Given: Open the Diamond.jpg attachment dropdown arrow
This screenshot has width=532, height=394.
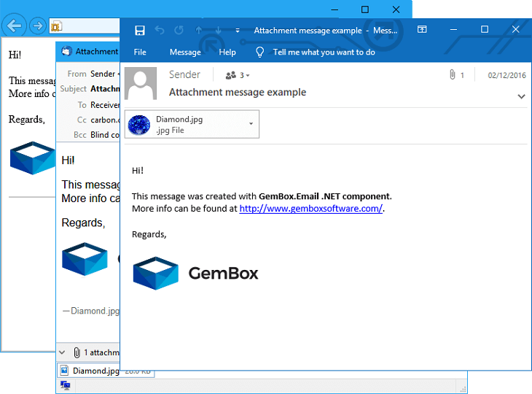Looking at the screenshot, I should click(x=251, y=124).
